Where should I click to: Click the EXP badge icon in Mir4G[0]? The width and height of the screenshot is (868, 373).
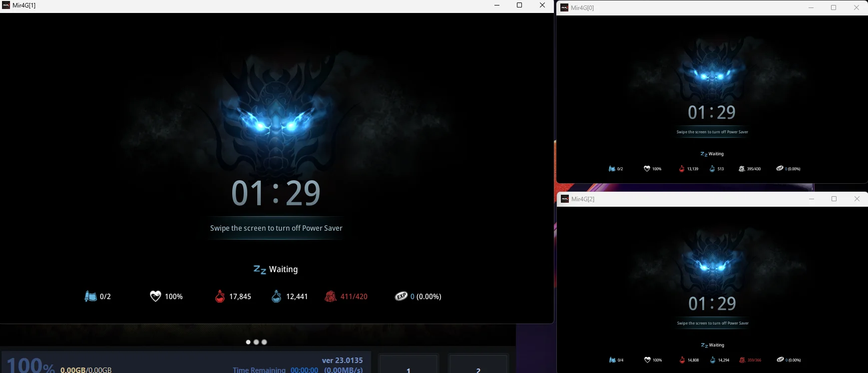780,168
